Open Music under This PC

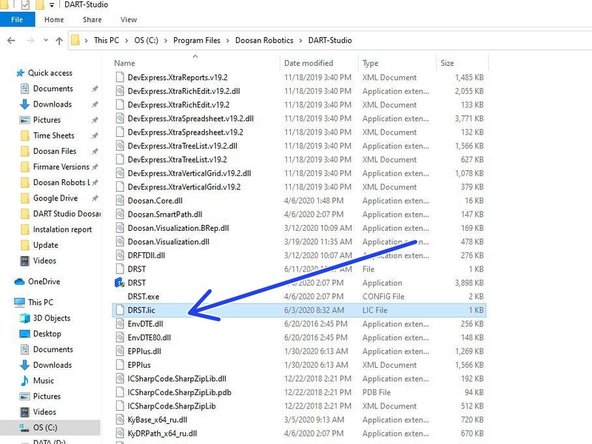(x=43, y=380)
